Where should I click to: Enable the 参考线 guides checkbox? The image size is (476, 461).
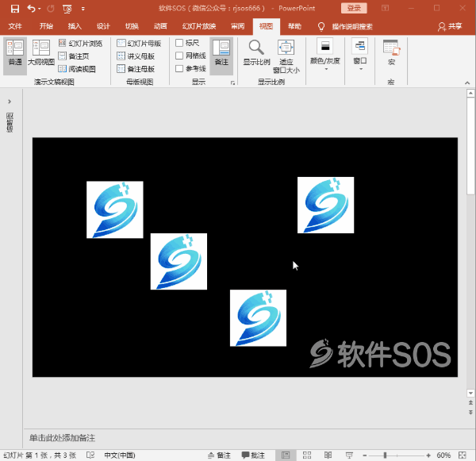point(179,68)
